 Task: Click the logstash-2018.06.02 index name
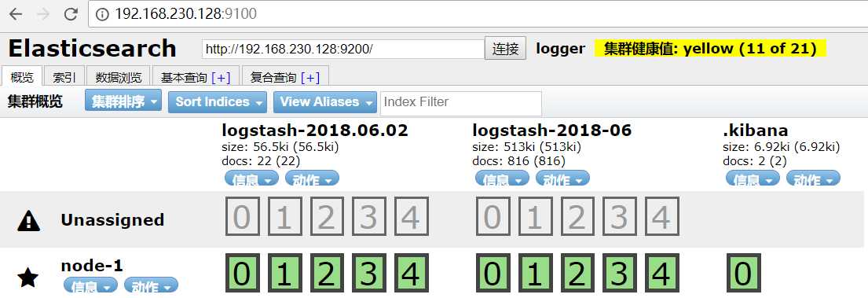tap(315, 131)
